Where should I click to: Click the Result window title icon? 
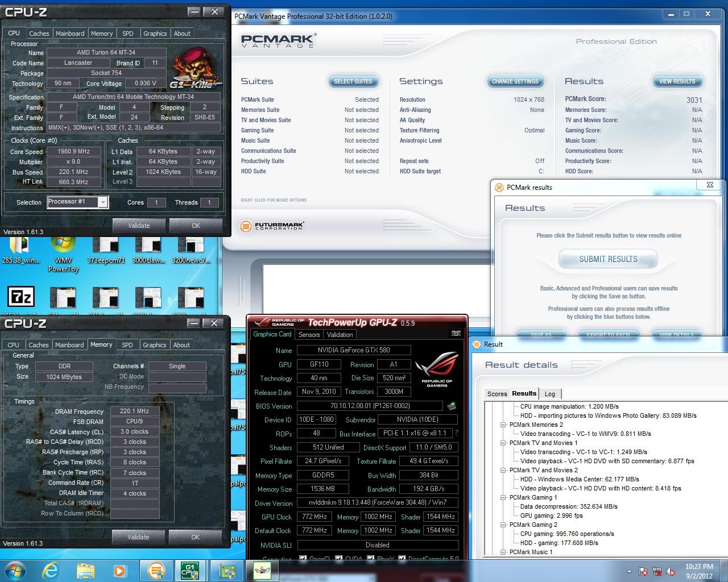[x=477, y=344]
